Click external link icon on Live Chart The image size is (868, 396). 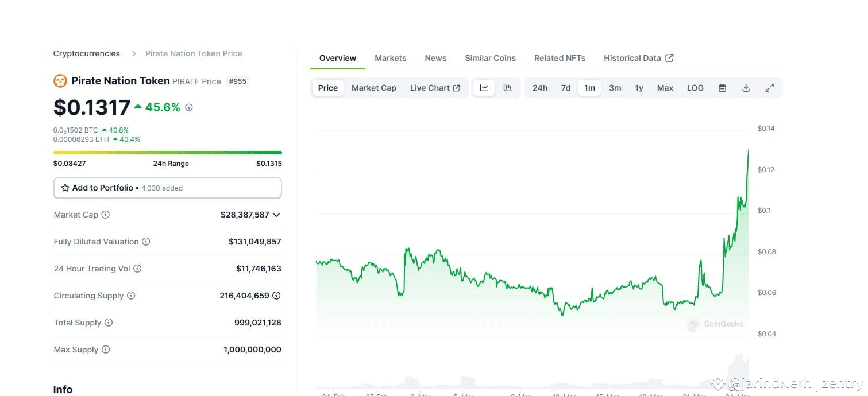tap(457, 88)
